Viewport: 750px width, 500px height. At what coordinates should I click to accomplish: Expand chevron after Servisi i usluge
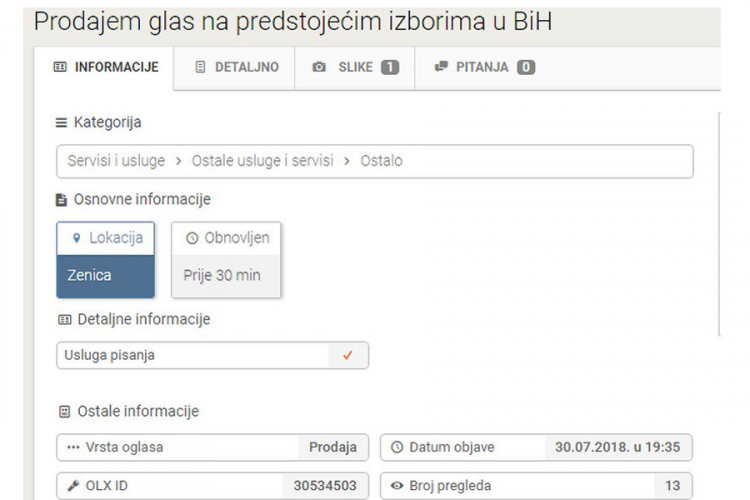178,161
